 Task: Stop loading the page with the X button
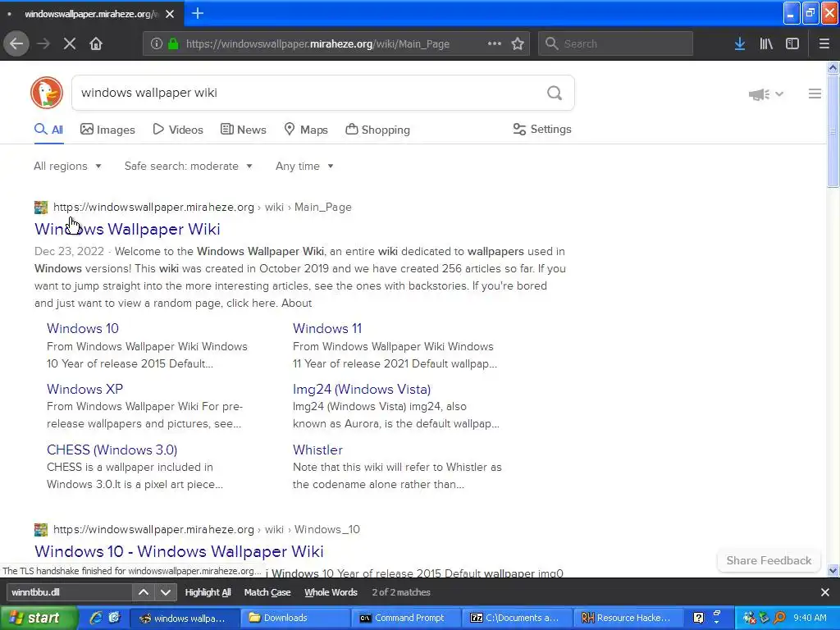point(70,44)
